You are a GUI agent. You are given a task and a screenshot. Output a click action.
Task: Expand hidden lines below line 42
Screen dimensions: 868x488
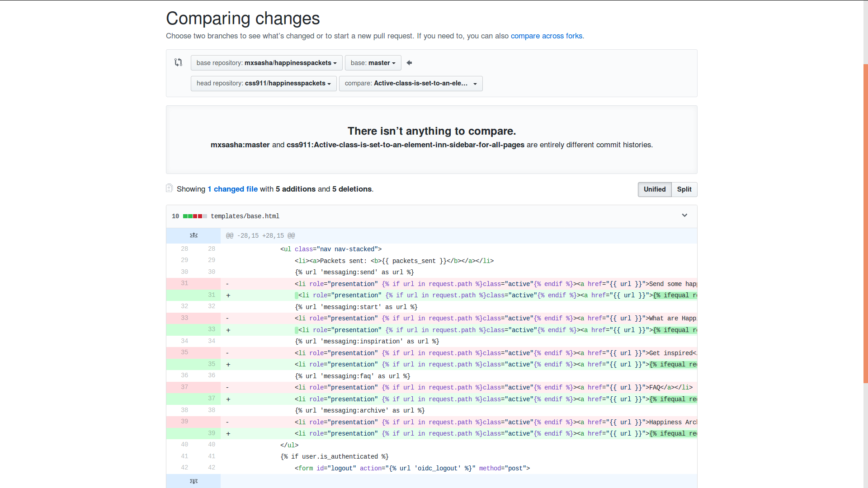tap(193, 481)
